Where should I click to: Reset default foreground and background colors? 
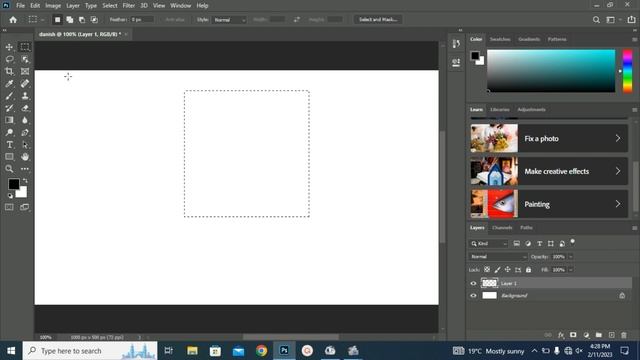[10, 196]
